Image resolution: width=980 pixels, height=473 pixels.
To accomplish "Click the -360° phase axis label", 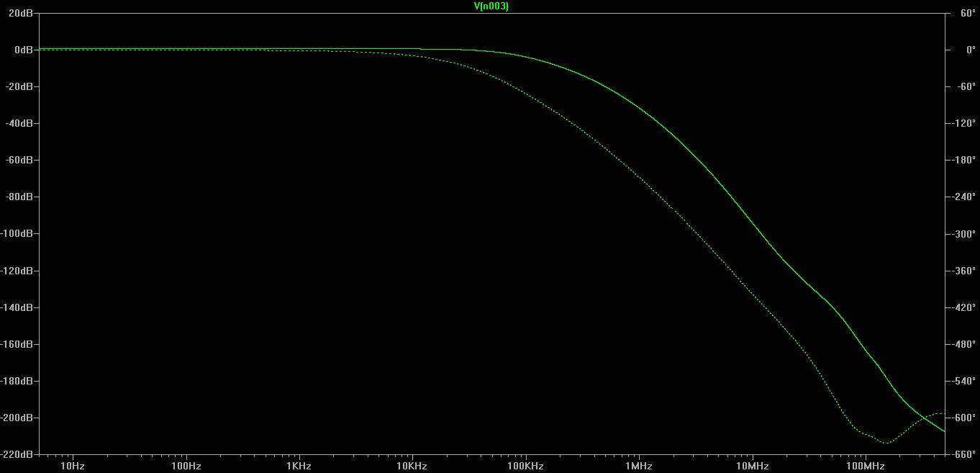I will tap(963, 271).
